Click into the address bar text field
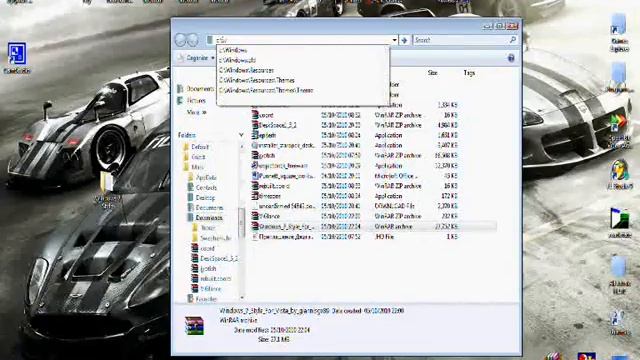 tap(302, 40)
